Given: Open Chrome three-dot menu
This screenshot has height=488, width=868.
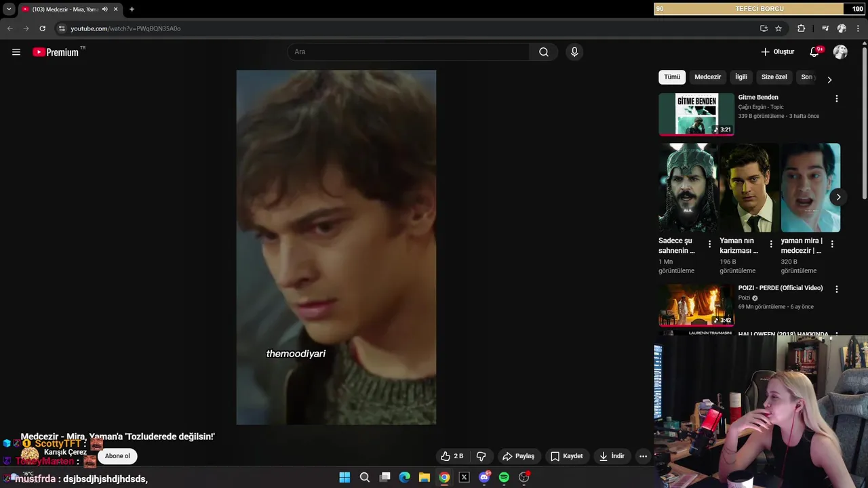Looking at the screenshot, I should coord(859,28).
